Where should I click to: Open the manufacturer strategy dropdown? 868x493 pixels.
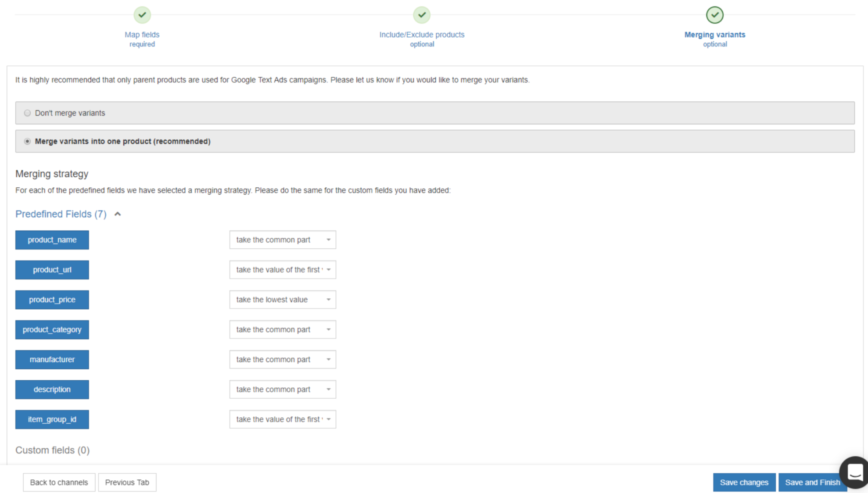pos(283,359)
